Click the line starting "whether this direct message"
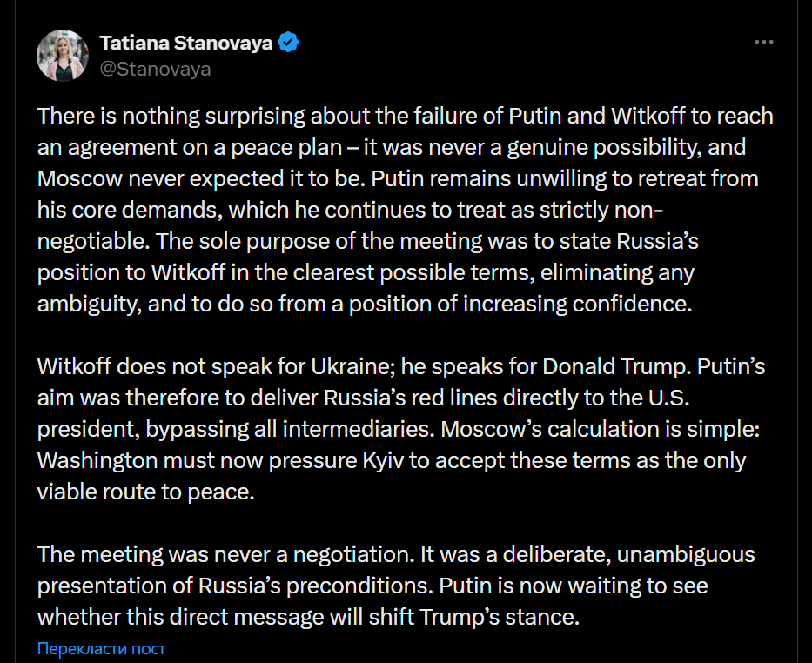This screenshot has height=663, width=812. pyautogui.click(x=307, y=616)
